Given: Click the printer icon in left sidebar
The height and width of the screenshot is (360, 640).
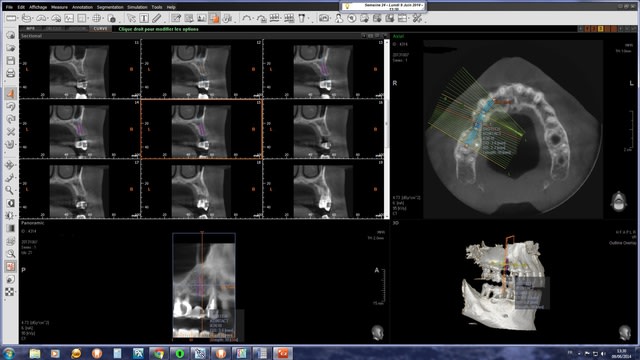Looking at the screenshot, I should click(11, 73).
